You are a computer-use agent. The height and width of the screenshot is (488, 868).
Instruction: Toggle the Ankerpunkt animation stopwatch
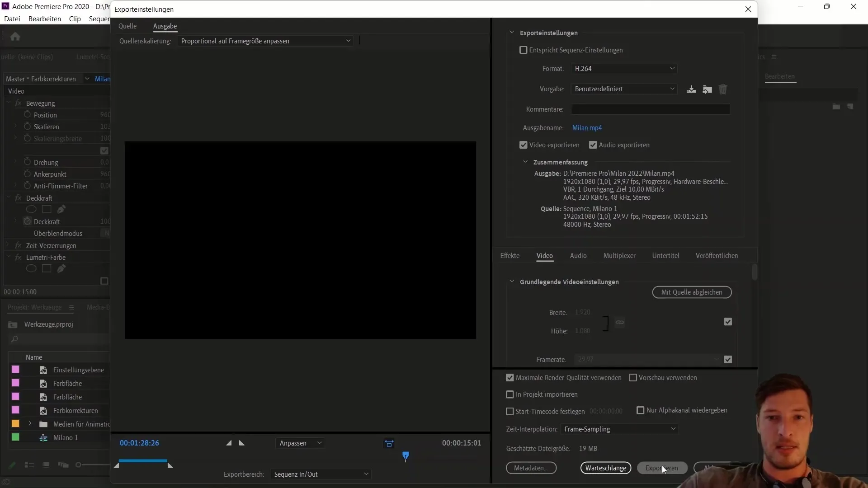click(27, 174)
